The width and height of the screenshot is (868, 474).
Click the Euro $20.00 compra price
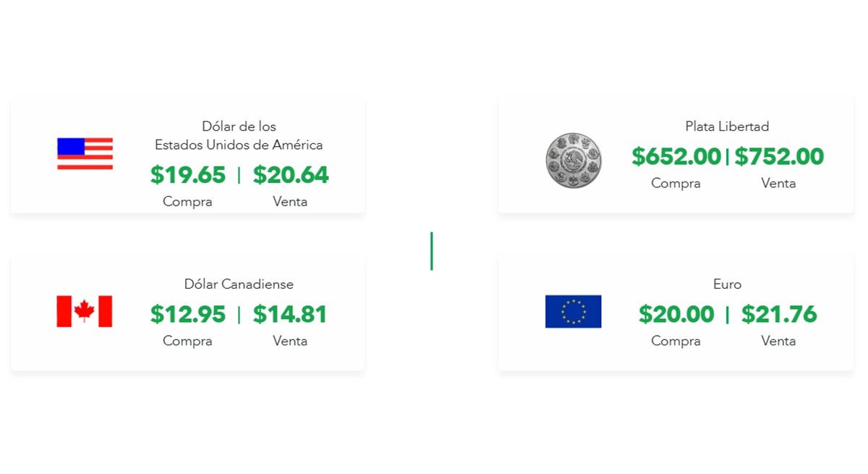676,315
